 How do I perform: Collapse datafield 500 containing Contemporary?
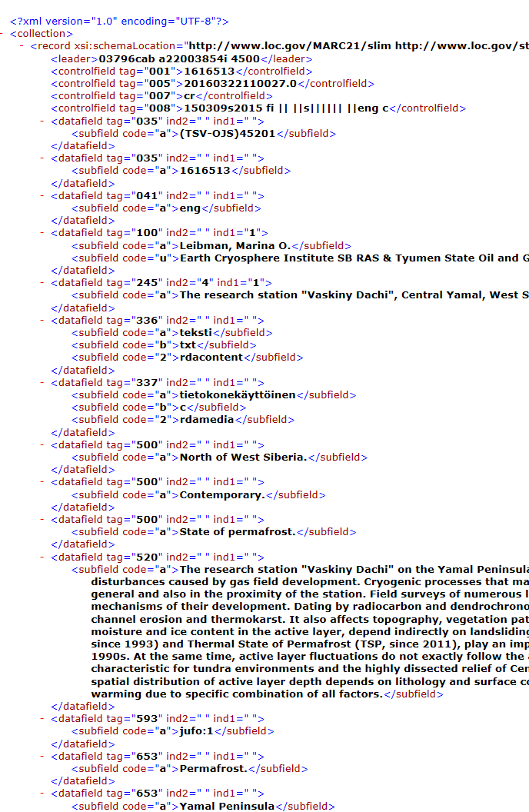click(x=42, y=482)
